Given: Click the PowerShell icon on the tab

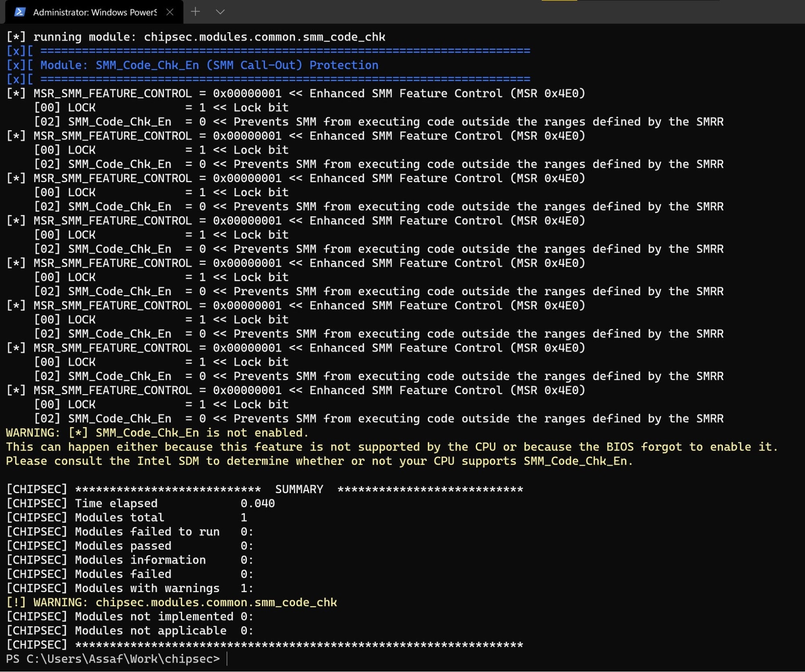Looking at the screenshot, I should coord(20,12).
